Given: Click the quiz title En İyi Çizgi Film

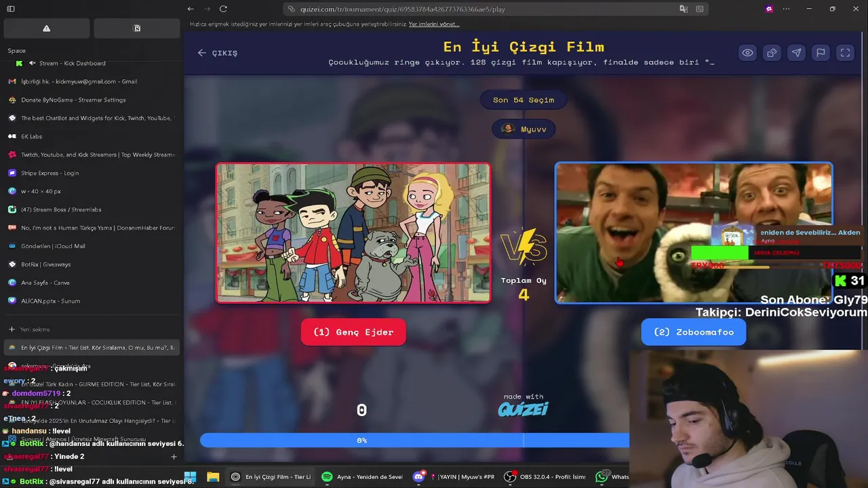Looking at the screenshot, I should pyautogui.click(x=524, y=47).
